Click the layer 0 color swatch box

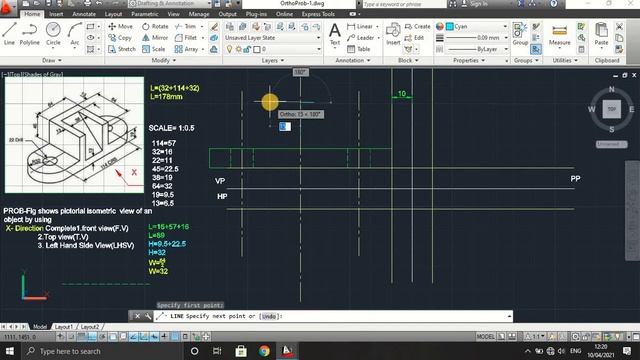point(257,49)
